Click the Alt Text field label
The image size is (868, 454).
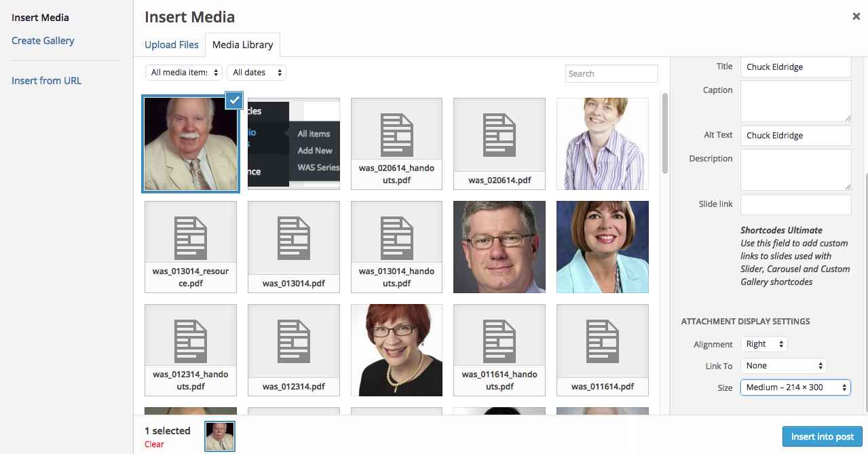pyautogui.click(x=719, y=135)
